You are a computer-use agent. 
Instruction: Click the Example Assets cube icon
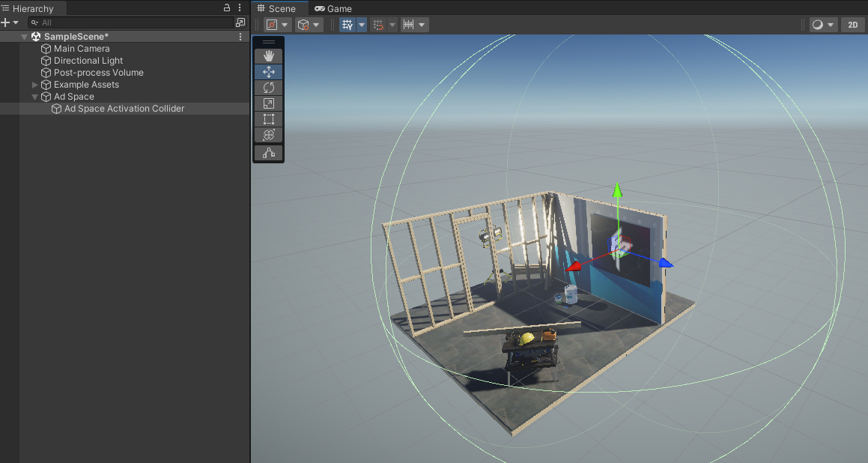[46, 85]
